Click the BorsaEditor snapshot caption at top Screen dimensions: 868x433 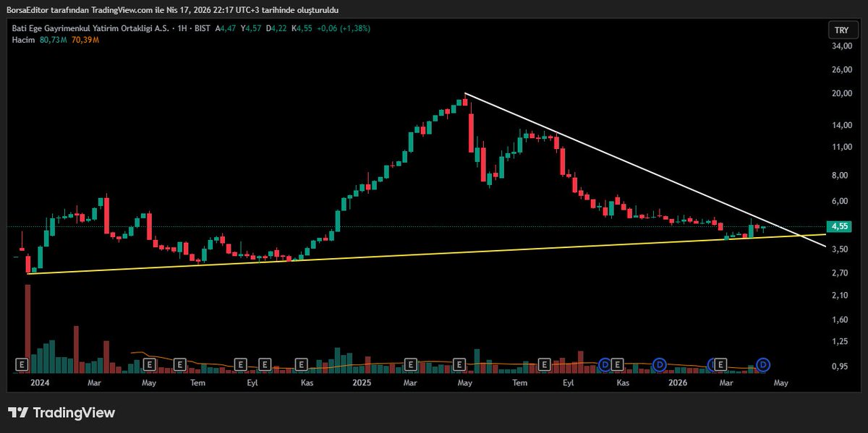point(173,9)
